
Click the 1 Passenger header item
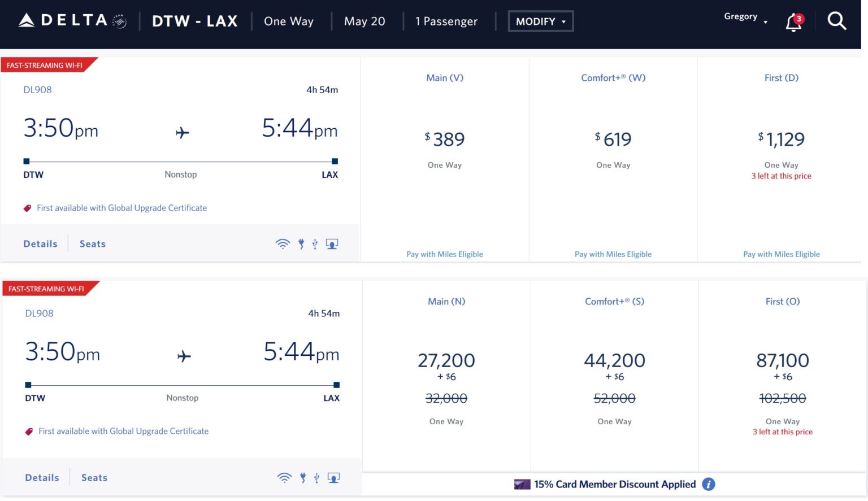(x=446, y=21)
